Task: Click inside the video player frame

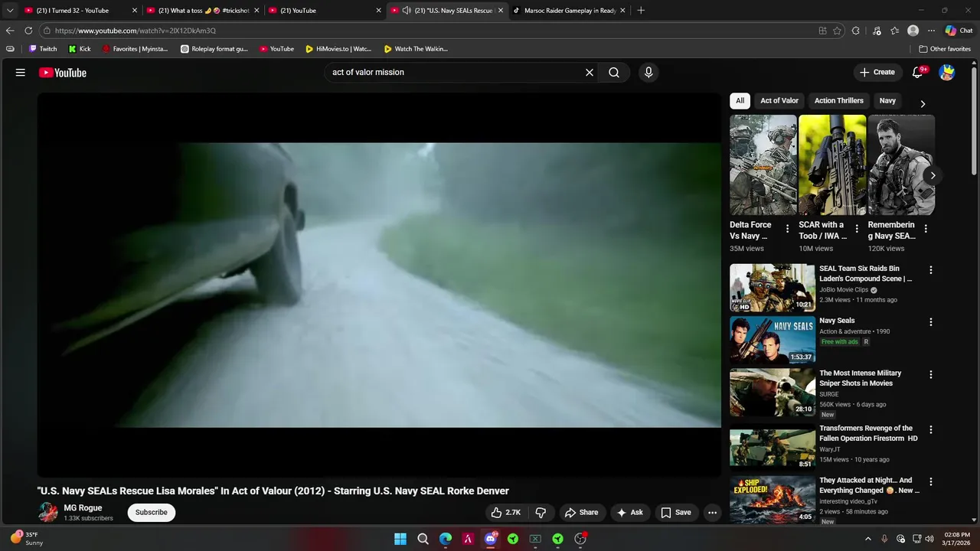Action: tap(379, 285)
